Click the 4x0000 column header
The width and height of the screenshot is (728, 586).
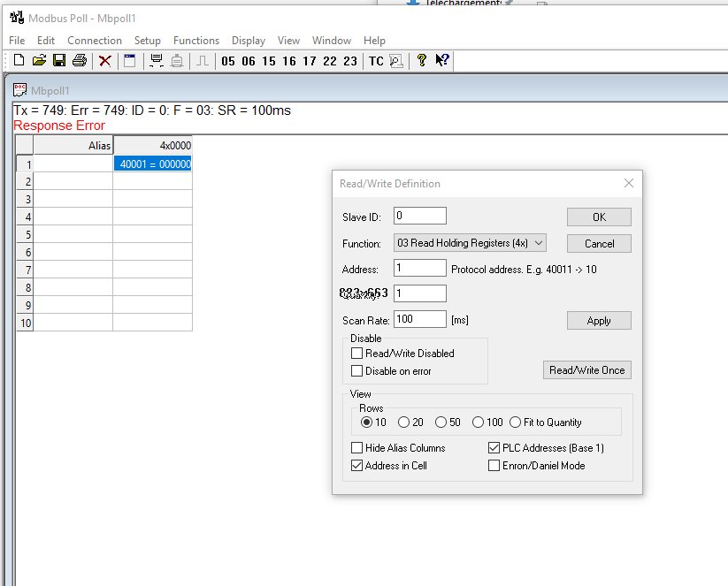[x=152, y=145]
